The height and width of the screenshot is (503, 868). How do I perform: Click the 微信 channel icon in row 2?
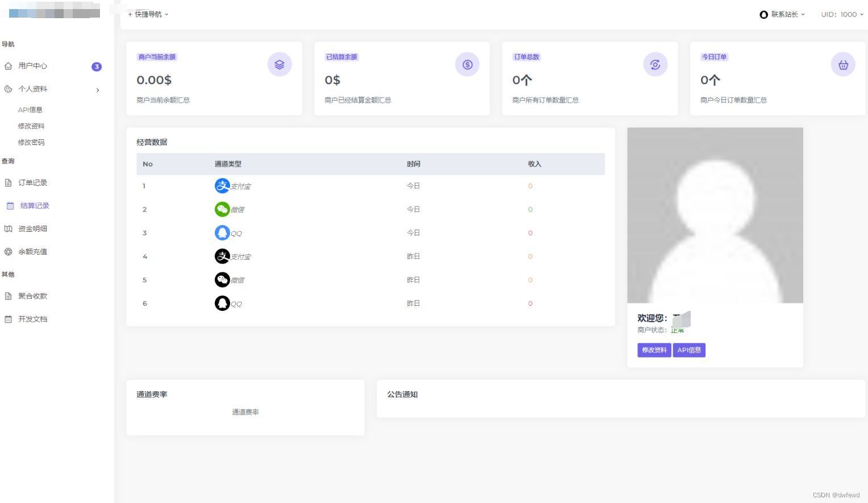point(222,209)
